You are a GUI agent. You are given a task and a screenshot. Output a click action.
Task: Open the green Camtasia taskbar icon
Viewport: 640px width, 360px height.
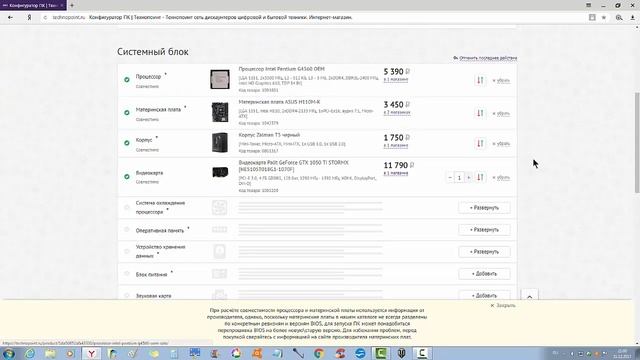tap(380, 353)
